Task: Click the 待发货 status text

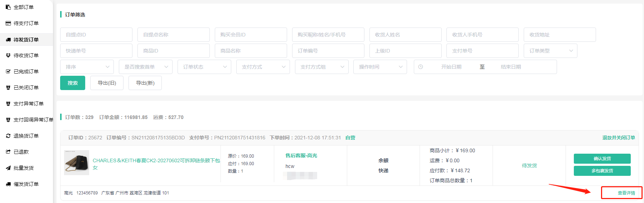Action: coord(529,165)
